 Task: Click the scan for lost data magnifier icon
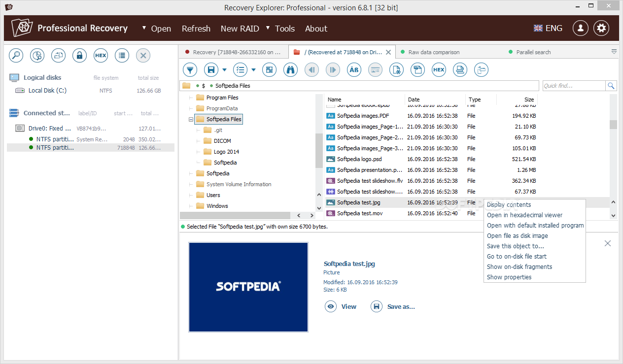(x=16, y=56)
